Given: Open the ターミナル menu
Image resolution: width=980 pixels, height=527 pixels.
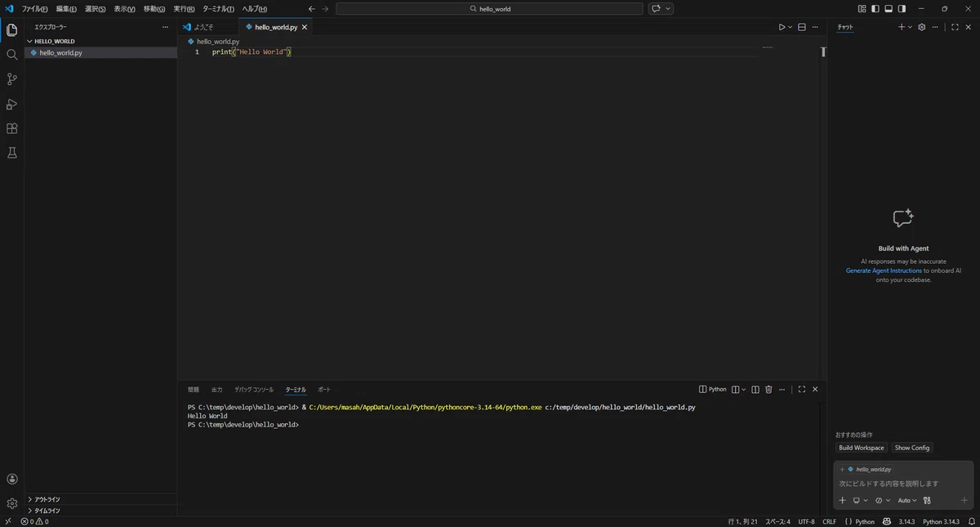Looking at the screenshot, I should pos(218,9).
